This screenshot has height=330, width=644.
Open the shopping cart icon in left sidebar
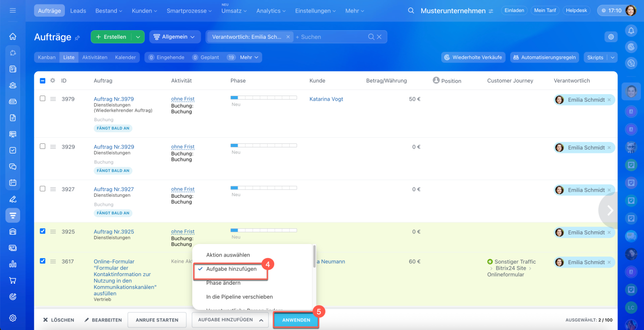[x=13, y=280]
